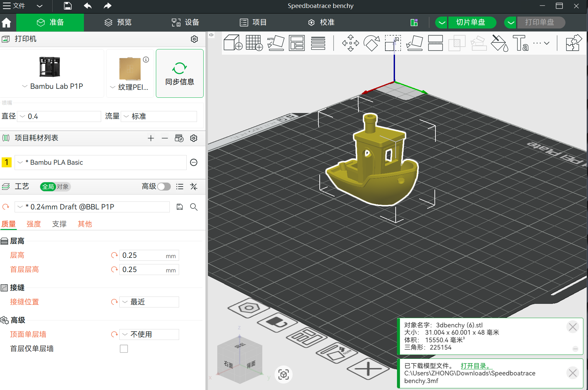The width and height of the screenshot is (588, 390).
Task: Open filament list settings gear
Action: point(194,138)
